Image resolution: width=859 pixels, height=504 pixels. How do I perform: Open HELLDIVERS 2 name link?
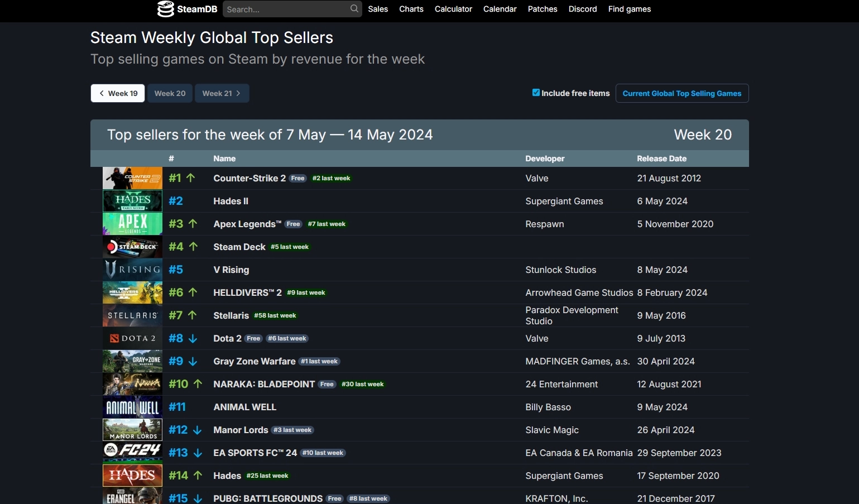[247, 292]
